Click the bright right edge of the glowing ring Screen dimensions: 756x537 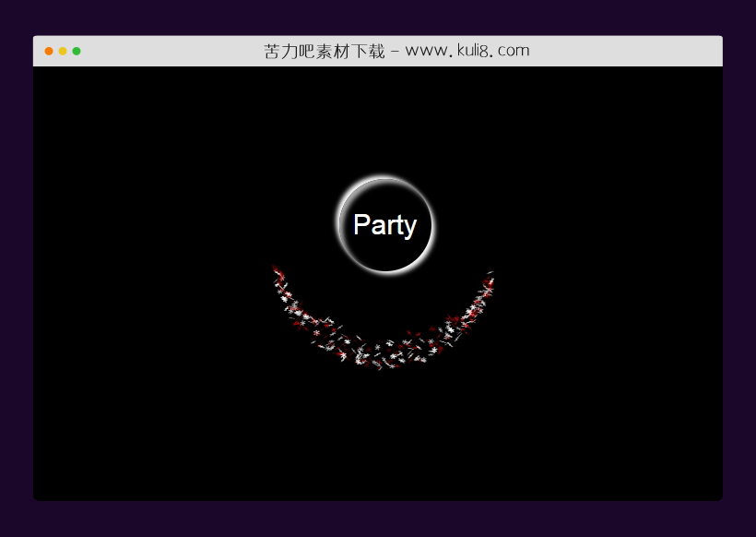[x=431, y=226]
